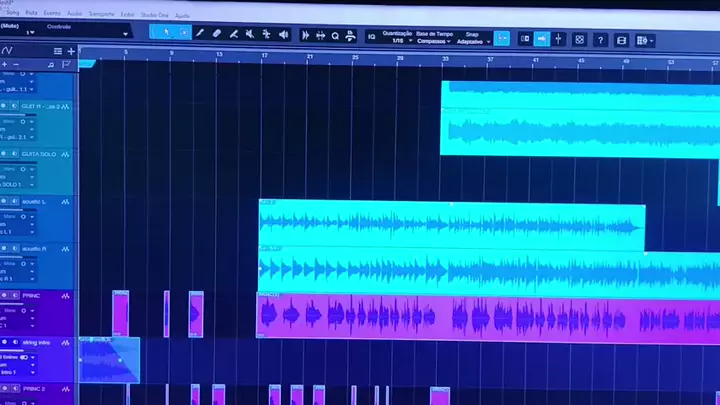Toggle the IQ quantize button
Screen dimensions: 720x405
pos(371,36)
